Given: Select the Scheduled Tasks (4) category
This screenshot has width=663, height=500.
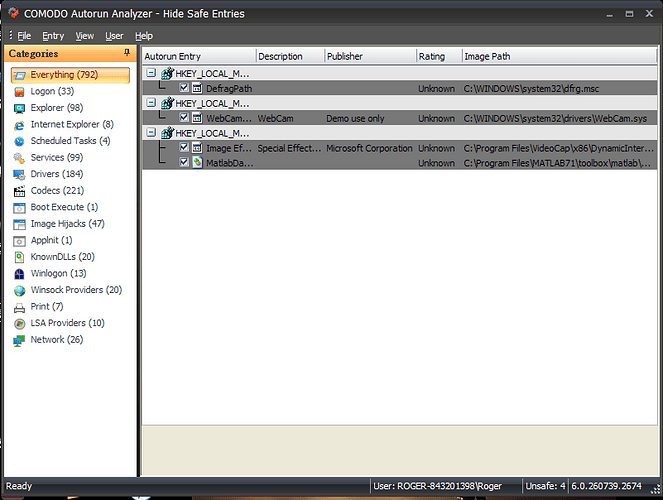Looking at the screenshot, I should pyautogui.click(x=70, y=141).
